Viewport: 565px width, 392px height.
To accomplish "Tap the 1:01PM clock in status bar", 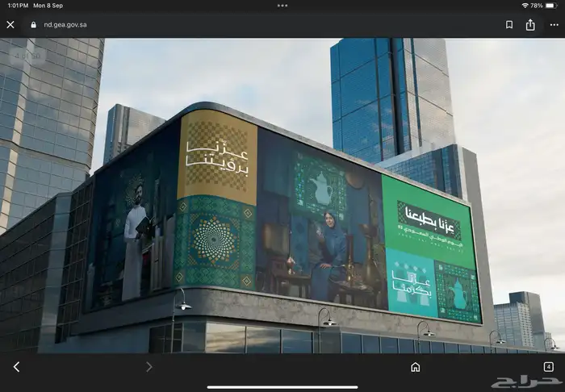I will pyautogui.click(x=16, y=6).
